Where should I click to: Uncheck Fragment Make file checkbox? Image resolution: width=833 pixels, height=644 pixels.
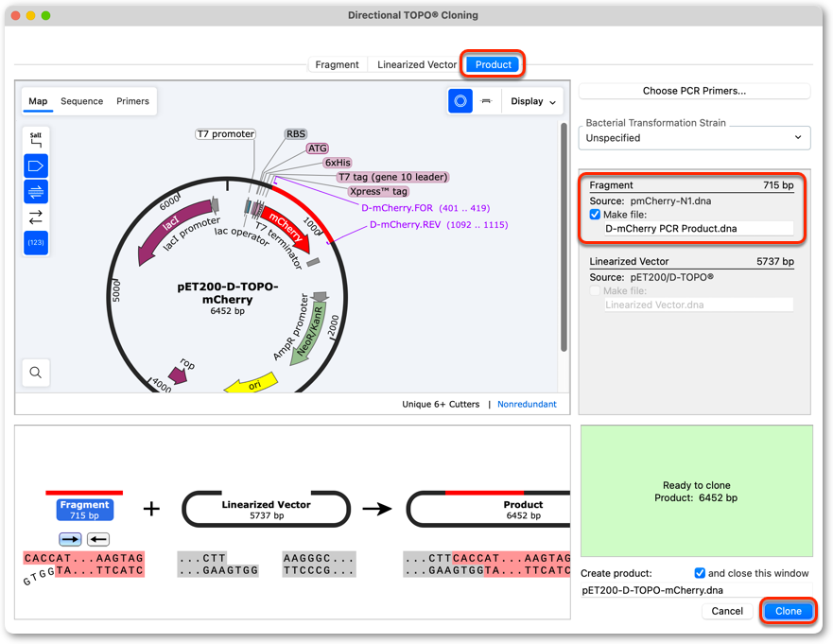595,215
